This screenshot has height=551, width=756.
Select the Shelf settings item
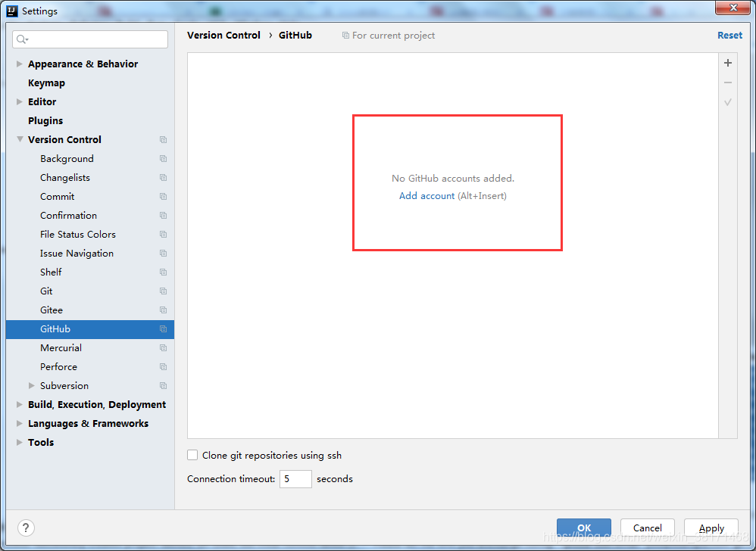point(51,272)
